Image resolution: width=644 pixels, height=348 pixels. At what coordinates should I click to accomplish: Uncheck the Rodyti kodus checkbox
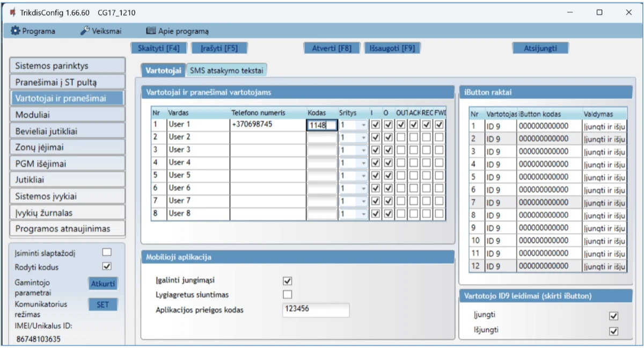pyautogui.click(x=107, y=266)
